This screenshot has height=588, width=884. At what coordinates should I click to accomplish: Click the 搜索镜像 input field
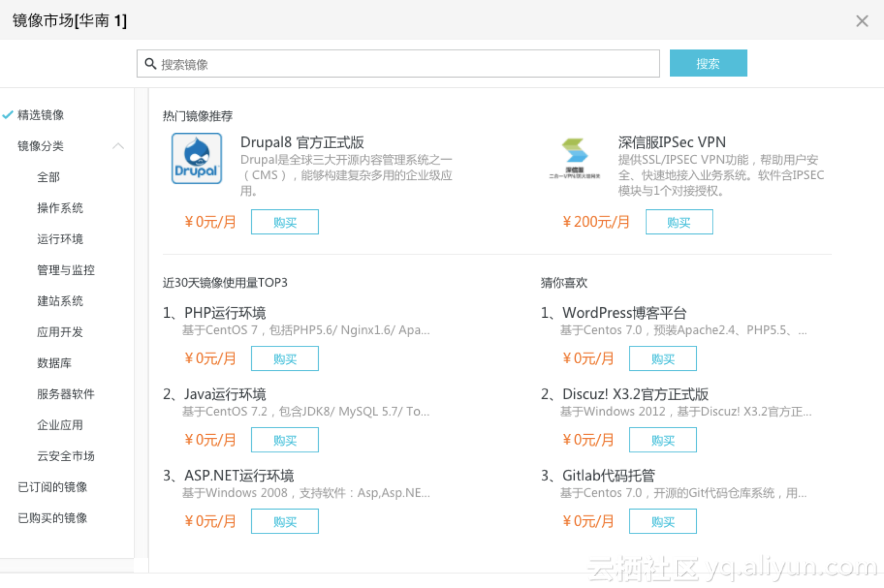(x=398, y=64)
